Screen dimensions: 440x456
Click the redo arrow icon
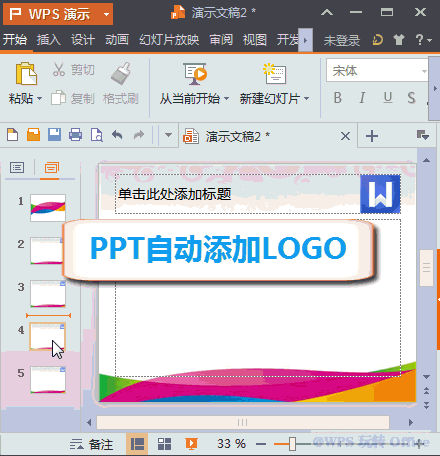point(139,135)
